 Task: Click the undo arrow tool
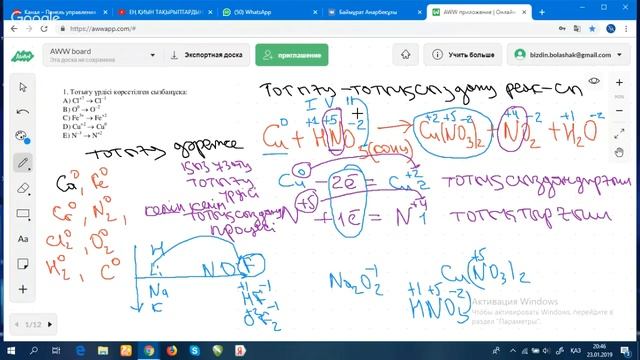(23, 112)
